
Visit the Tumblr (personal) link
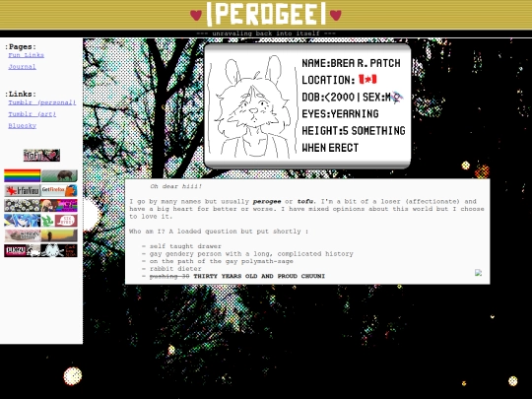click(42, 102)
